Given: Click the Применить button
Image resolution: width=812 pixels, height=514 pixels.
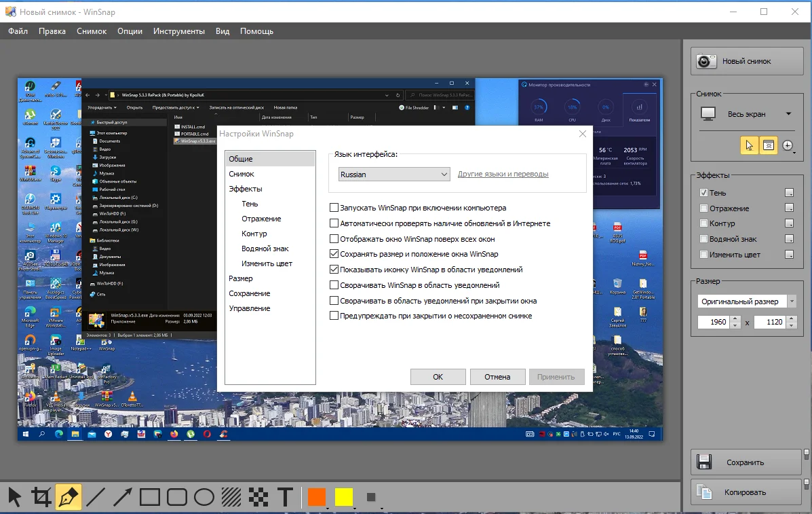Looking at the screenshot, I should (x=557, y=377).
